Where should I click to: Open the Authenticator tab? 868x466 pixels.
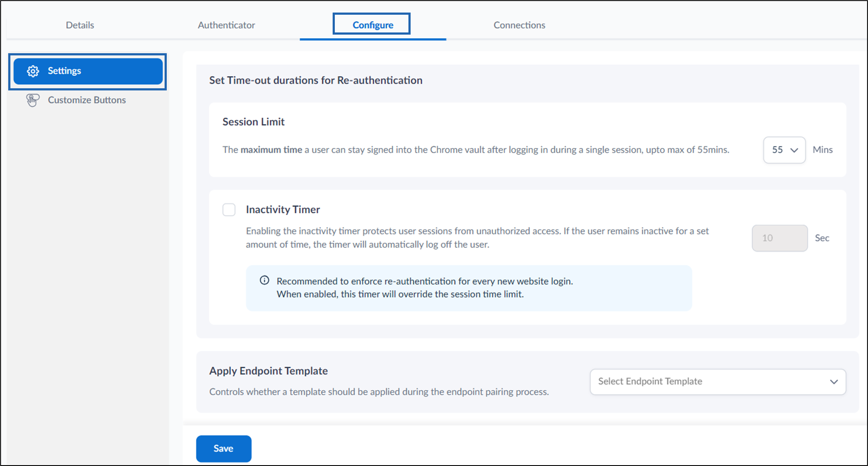click(x=226, y=25)
